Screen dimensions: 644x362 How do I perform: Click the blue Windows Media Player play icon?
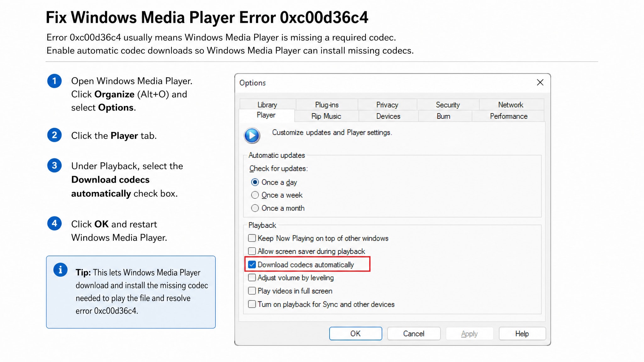tap(252, 135)
